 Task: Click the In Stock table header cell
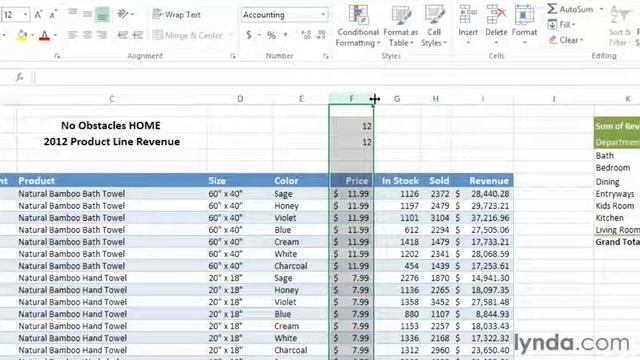click(x=397, y=181)
